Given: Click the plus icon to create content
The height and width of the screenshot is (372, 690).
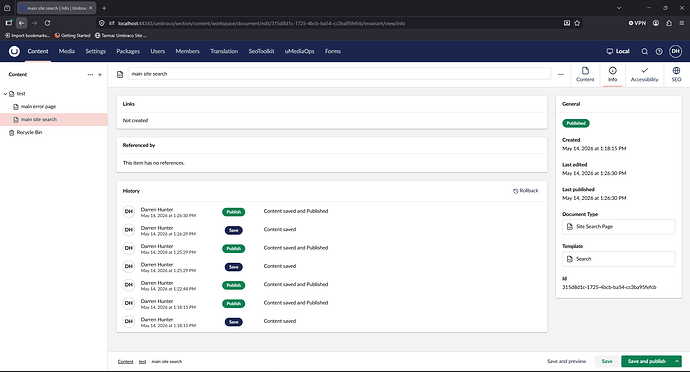Looking at the screenshot, I should (100, 75).
